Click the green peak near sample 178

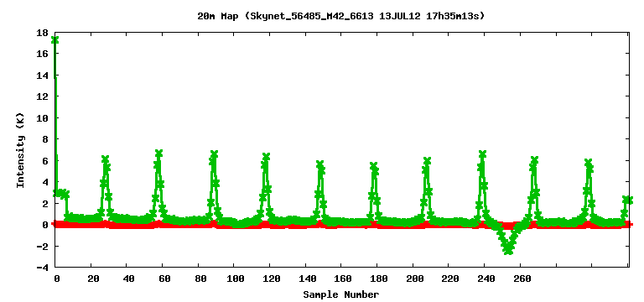pyautogui.click(x=373, y=165)
